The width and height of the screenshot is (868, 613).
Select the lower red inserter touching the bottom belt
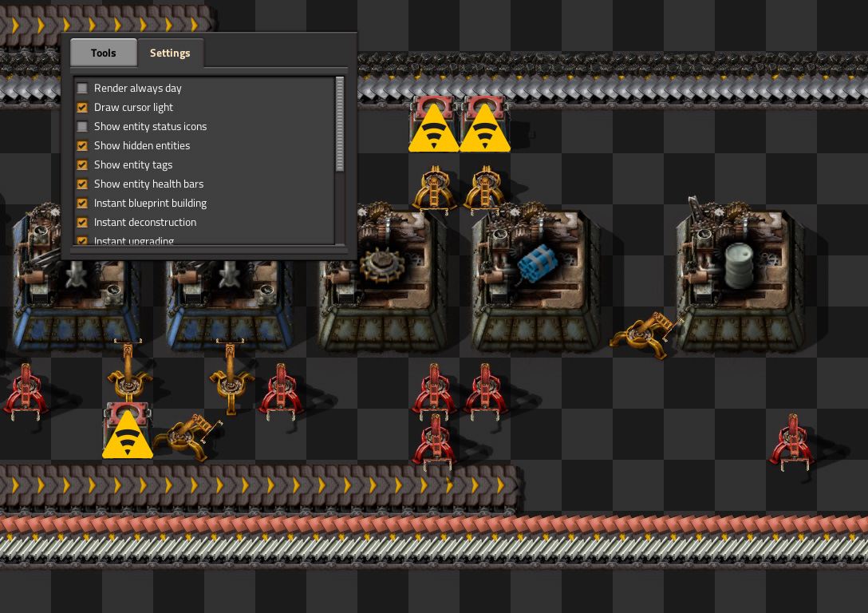coord(435,442)
